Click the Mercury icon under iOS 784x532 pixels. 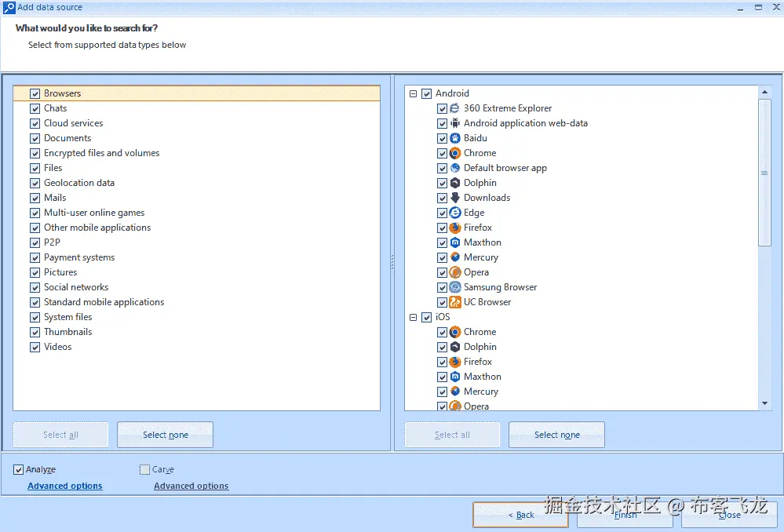tap(454, 392)
